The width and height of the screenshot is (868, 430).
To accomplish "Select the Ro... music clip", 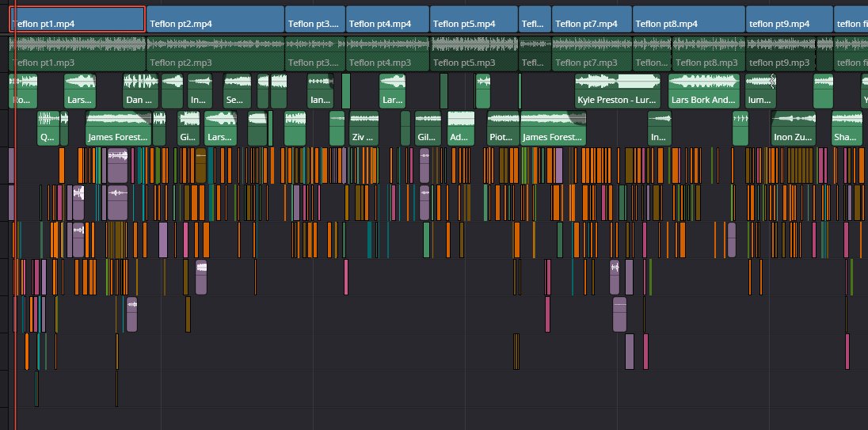I will click(23, 91).
